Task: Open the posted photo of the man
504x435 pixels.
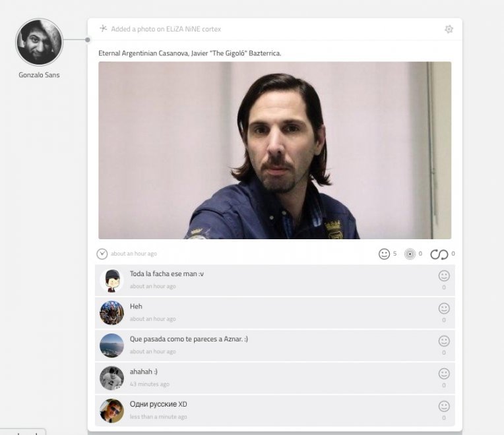Action: pyautogui.click(x=275, y=150)
